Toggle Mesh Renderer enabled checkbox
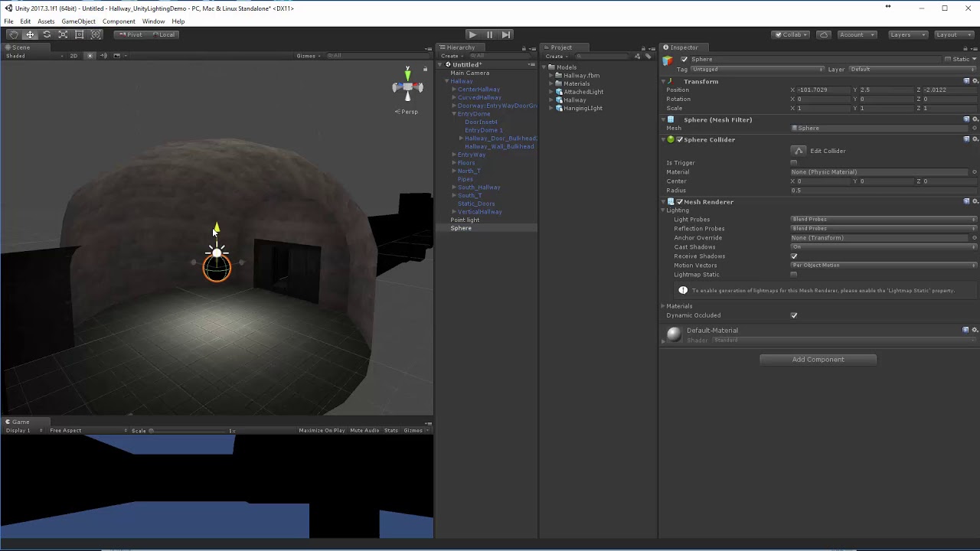 (x=679, y=201)
